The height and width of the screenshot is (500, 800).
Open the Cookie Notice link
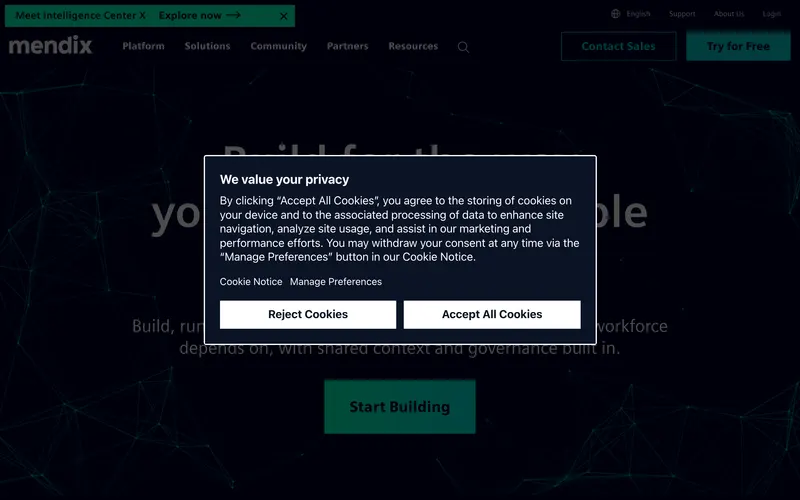click(x=251, y=282)
